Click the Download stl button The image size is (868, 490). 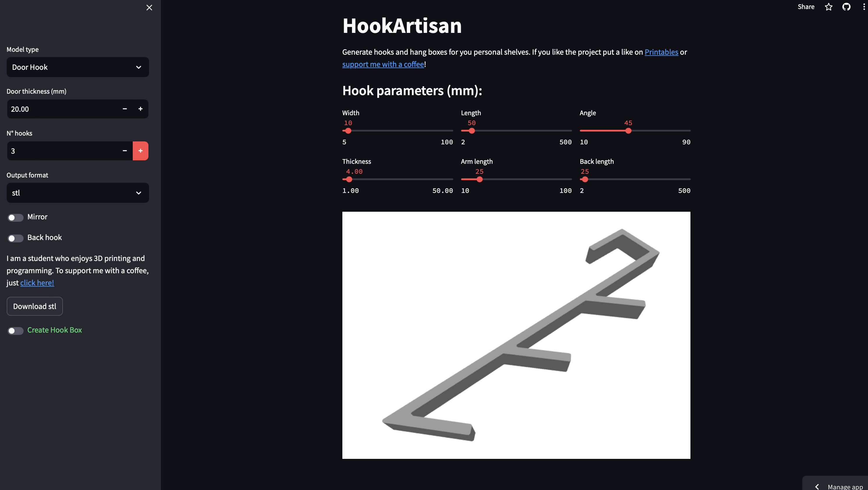(x=34, y=306)
